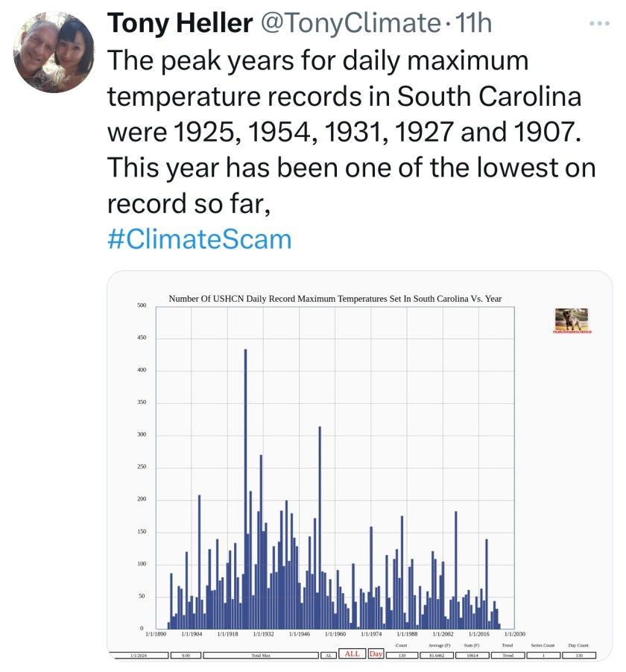Click the 1/1/2024 date field
Viewport: 626px width, 672px height.
(x=139, y=655)
